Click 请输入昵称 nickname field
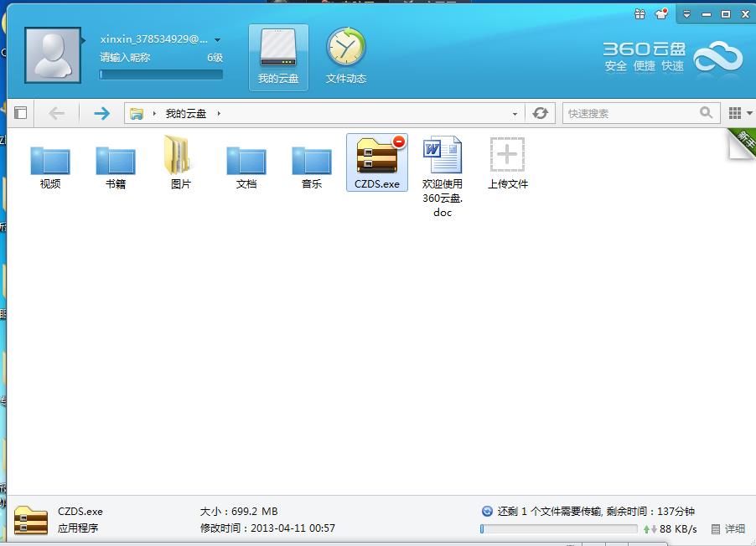The width and height of the screenshot is (756, 546). tap(126, 57)
